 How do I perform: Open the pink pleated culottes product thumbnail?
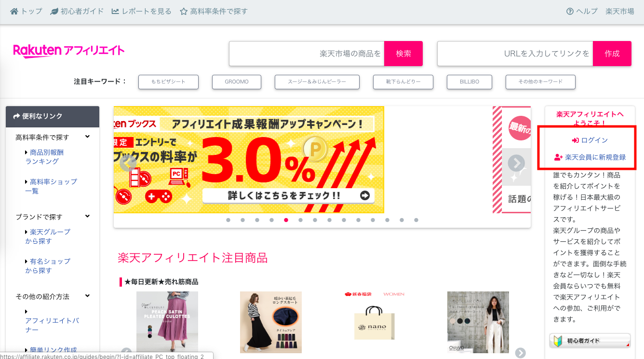tap(167, 322)
